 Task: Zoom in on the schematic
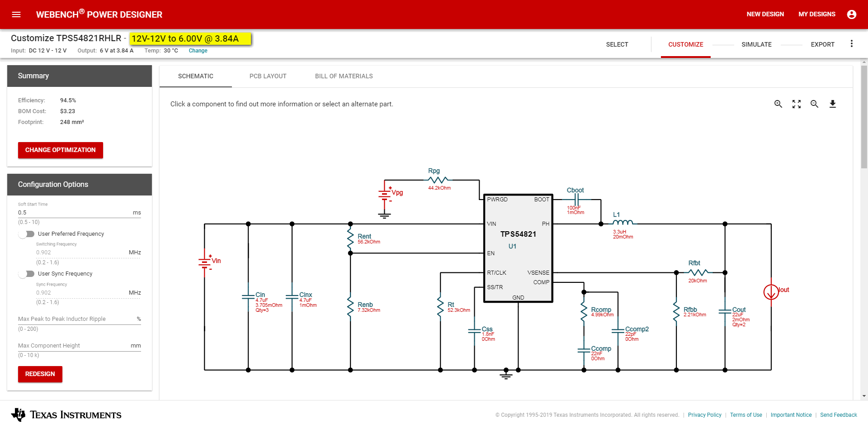coord(778,104)
